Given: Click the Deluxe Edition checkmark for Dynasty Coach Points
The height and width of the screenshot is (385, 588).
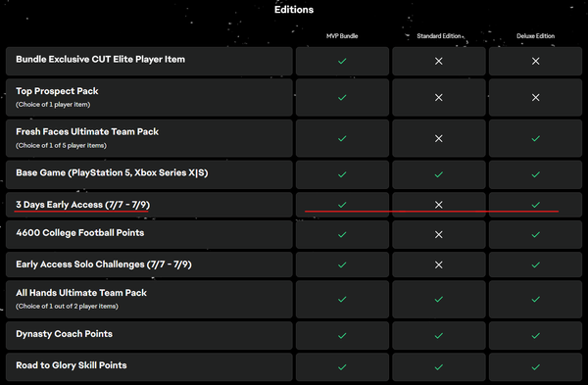Looking at the screenshot, I should pyautogui.click(x=535, y=336).
